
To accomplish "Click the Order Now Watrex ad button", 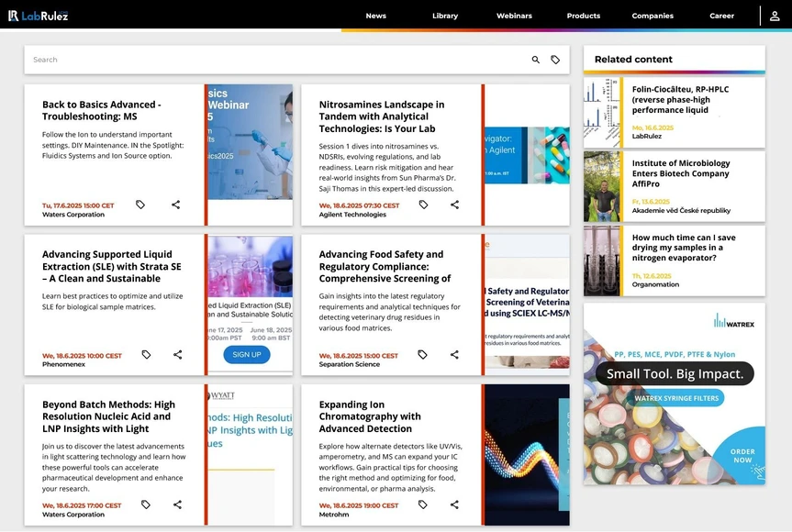I will pyautogui.click(x=742, y=456).
